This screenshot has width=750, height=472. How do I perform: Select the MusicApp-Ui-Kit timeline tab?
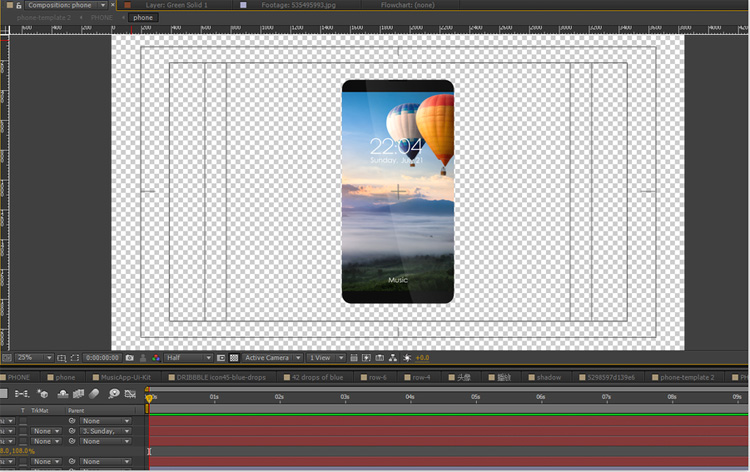[x=124, y=377]
